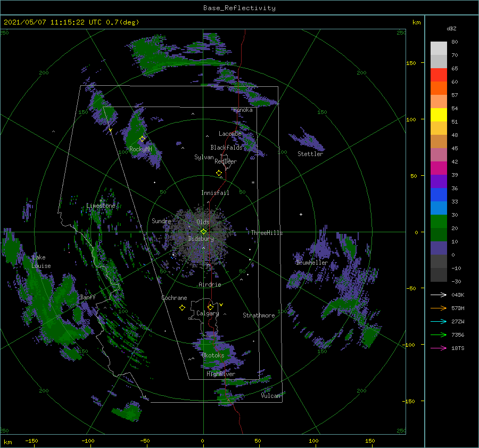Click the orange 57DM arrow in legend

coord(439,308)
